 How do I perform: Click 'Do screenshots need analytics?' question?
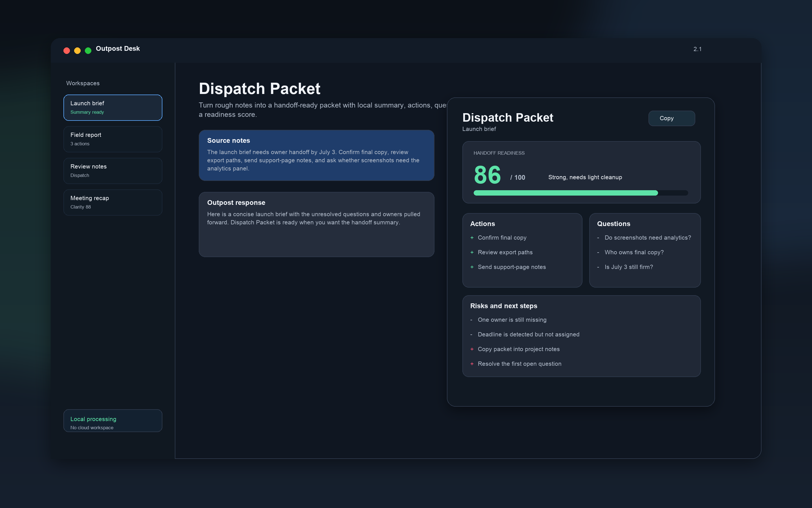pos(648,238)
